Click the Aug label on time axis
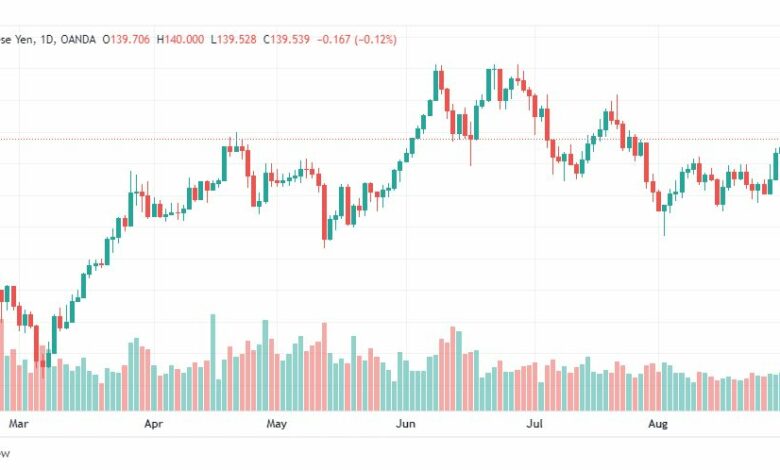Image resolution: width=780 pixels, height=470 pixels. coord(658,424)
